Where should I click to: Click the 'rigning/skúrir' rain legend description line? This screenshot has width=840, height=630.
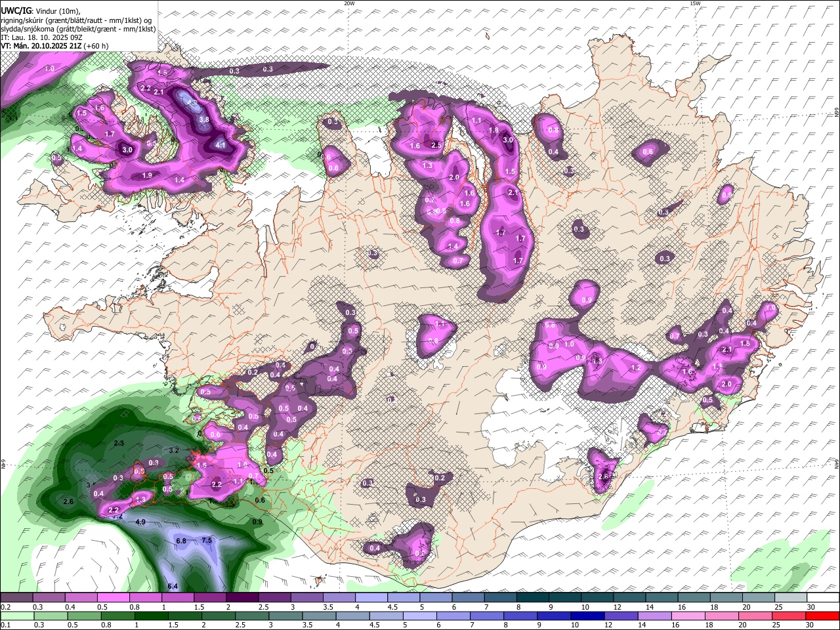point(77,20)
